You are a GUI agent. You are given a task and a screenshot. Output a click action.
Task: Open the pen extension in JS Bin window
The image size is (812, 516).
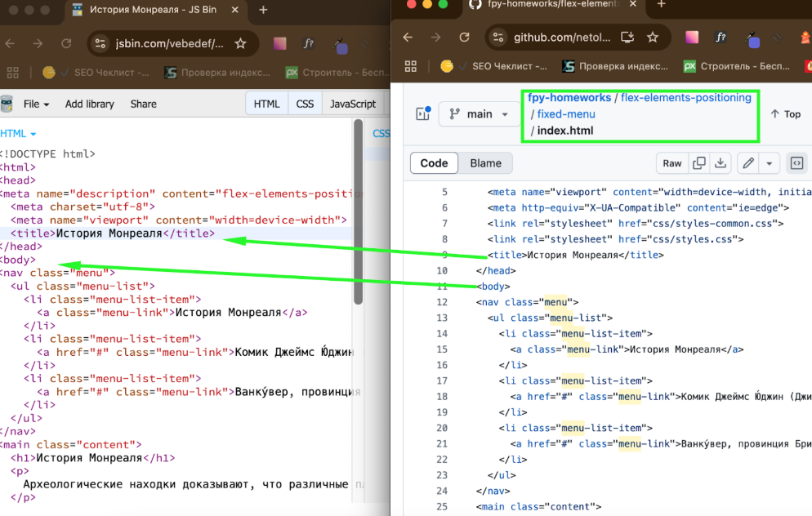pos(340,46)
